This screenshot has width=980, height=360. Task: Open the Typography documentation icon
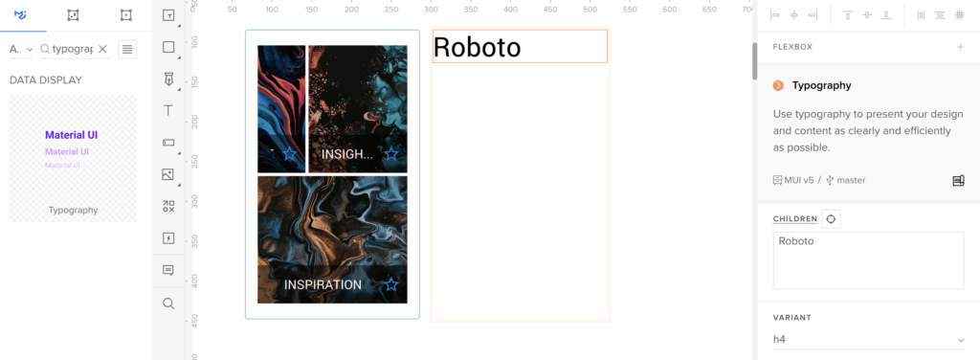click(958, 181)
